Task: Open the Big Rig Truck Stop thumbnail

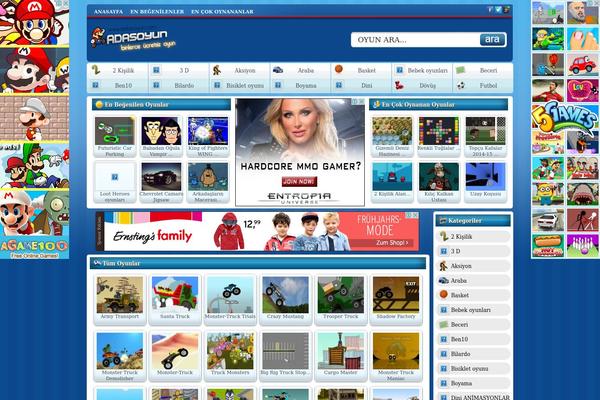Action: click(x=285, y=351)
